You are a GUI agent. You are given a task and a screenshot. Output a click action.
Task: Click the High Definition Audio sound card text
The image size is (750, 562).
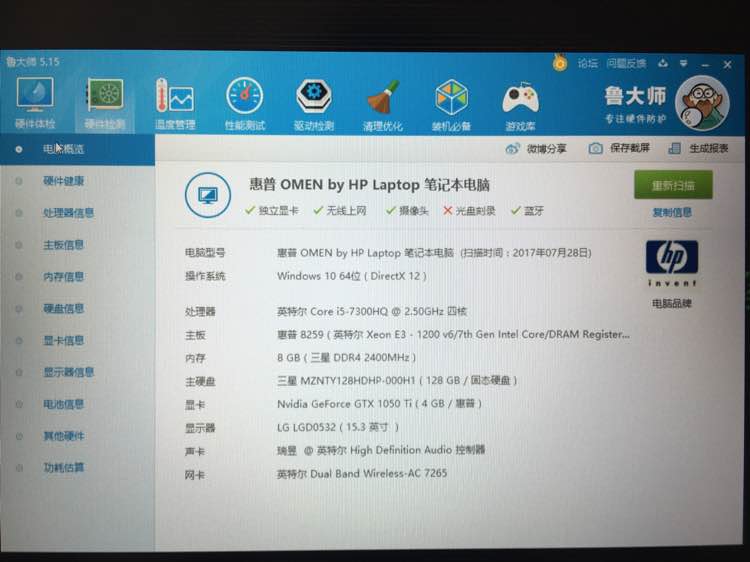[x=381, y=450]
